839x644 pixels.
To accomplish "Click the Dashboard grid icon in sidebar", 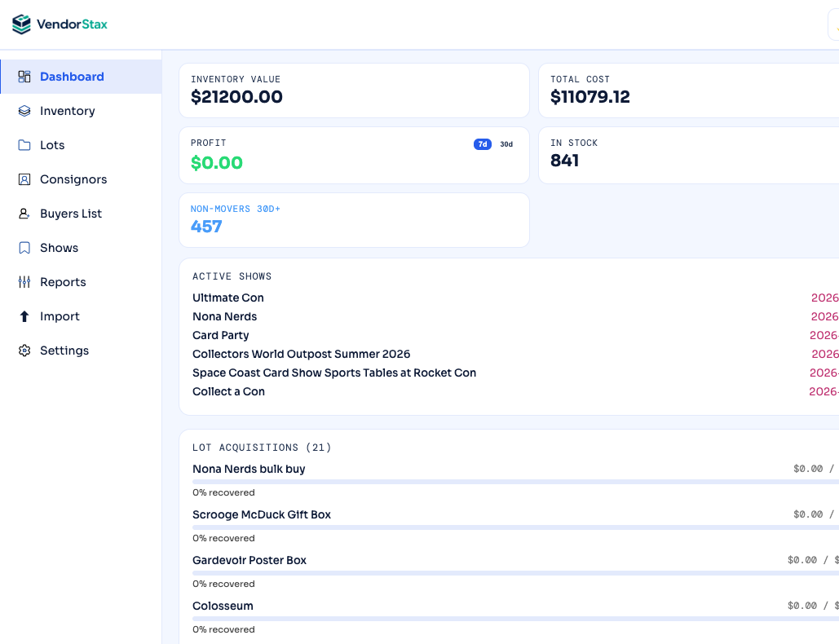I will pyautogui.click(x=24, y=77).
